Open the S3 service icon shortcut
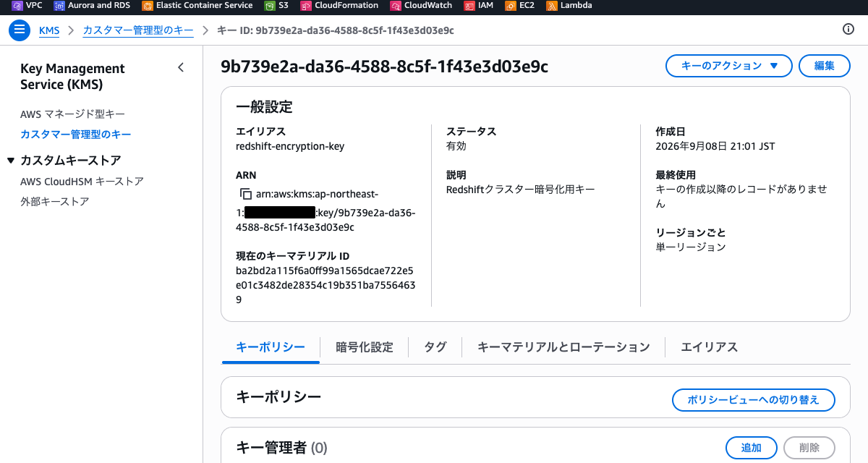This screenshot has height=463, width=868. 270,6
